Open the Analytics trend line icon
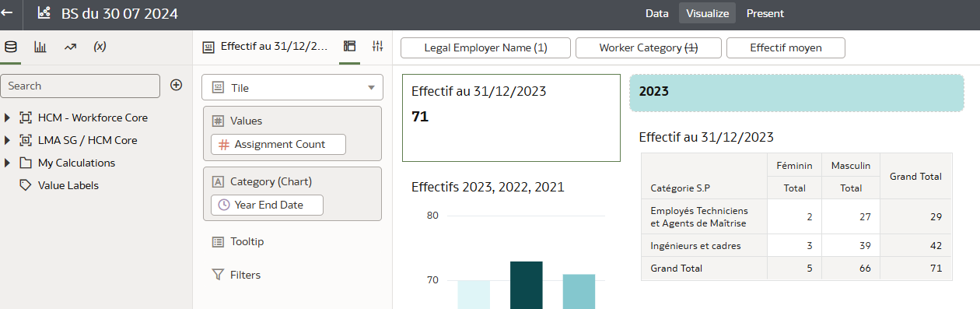 tap(70, 47)
